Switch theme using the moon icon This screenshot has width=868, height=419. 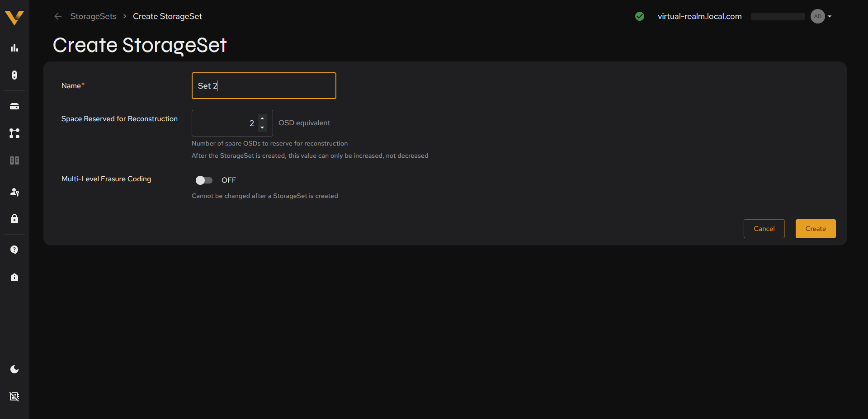14,369
